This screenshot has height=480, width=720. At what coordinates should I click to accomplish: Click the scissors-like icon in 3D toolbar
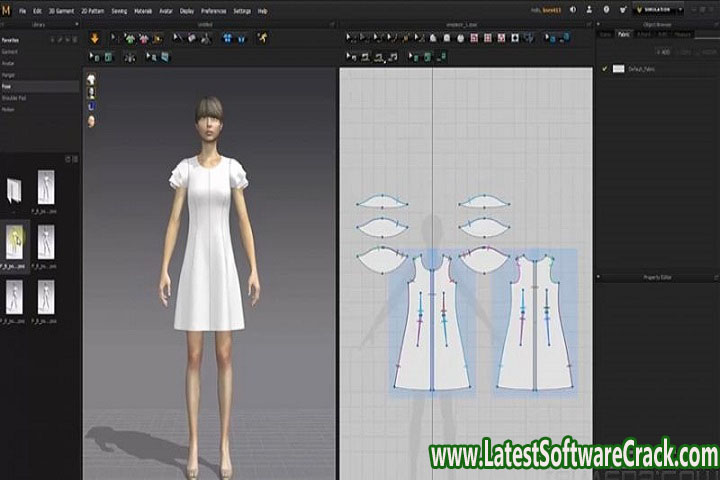coord(206,39)
